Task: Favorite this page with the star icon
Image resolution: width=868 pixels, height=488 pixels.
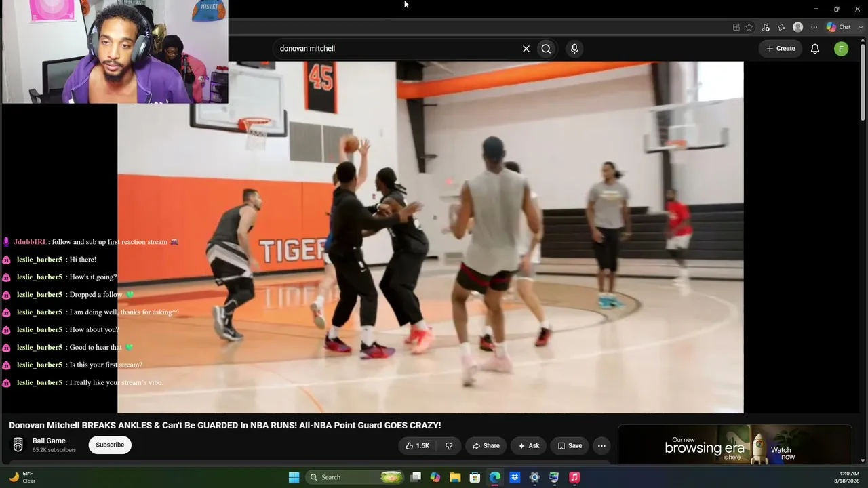Action: click(x=749, y=27)
